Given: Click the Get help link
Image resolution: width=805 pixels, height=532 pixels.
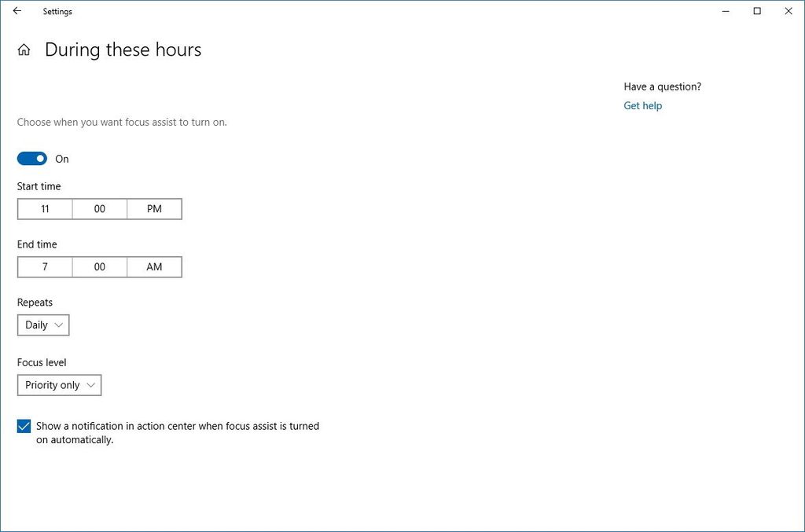Looking at the screenshot, I should 642,105.
